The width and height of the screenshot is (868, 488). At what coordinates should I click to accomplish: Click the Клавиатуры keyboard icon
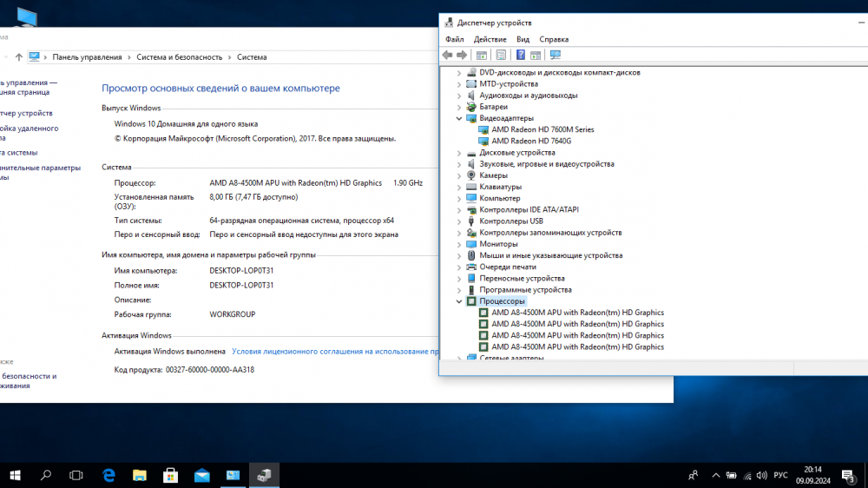tap(471, 187)
